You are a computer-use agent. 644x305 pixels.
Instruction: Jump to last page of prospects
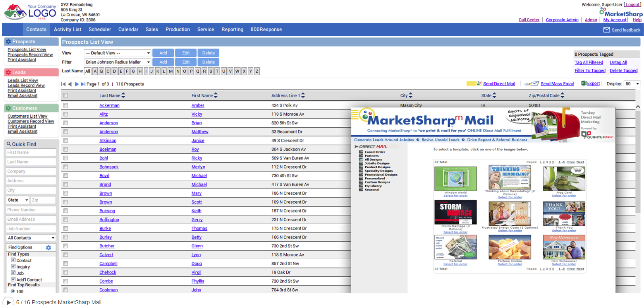[83, 84]
